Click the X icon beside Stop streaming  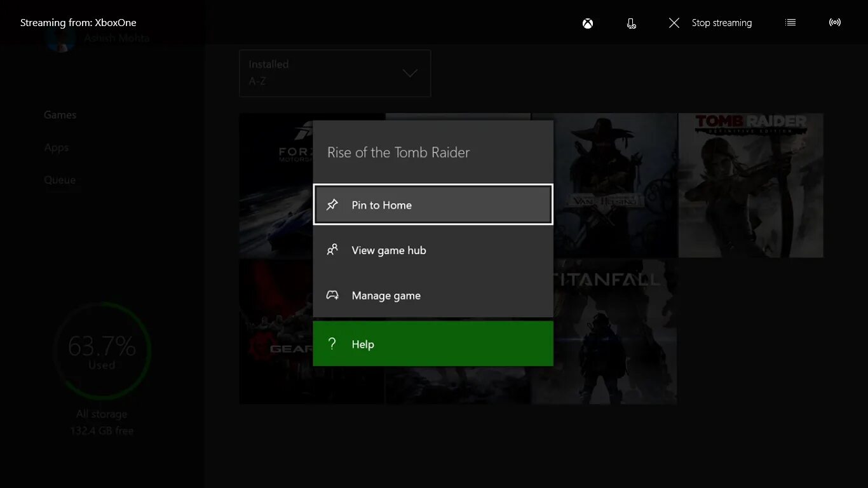point(674,23)
